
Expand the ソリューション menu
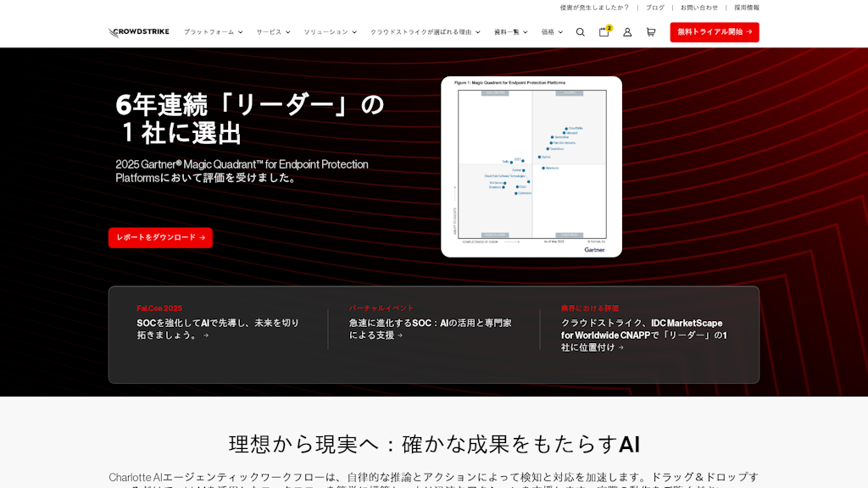coord(330,32)
